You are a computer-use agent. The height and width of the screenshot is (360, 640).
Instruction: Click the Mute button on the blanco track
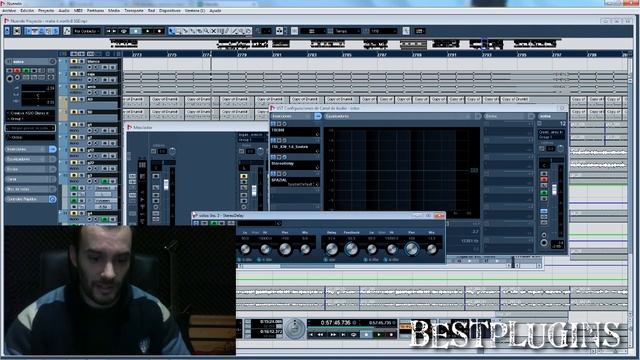(74, 61)
